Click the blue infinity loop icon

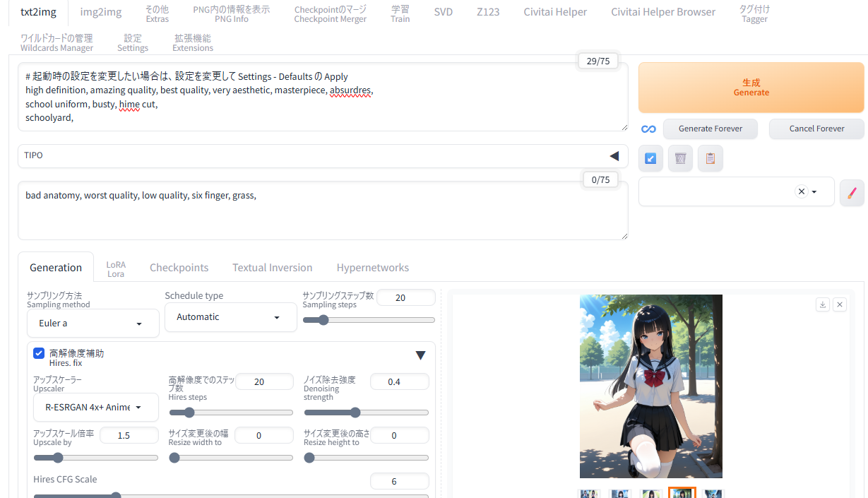(648, 129)
